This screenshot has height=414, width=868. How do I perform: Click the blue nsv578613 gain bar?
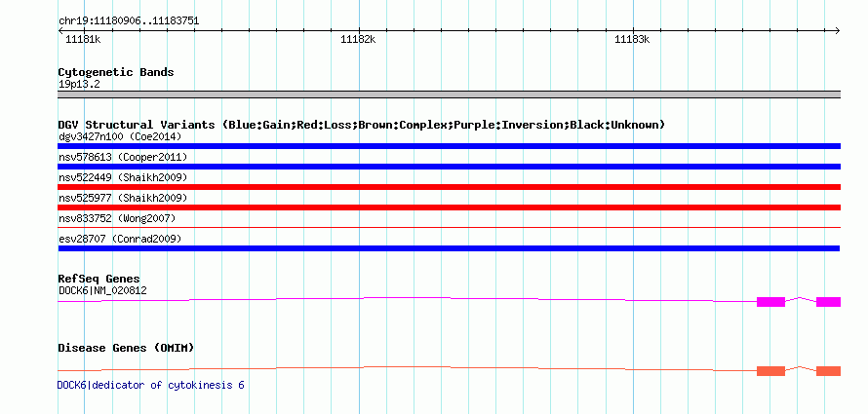450,167
